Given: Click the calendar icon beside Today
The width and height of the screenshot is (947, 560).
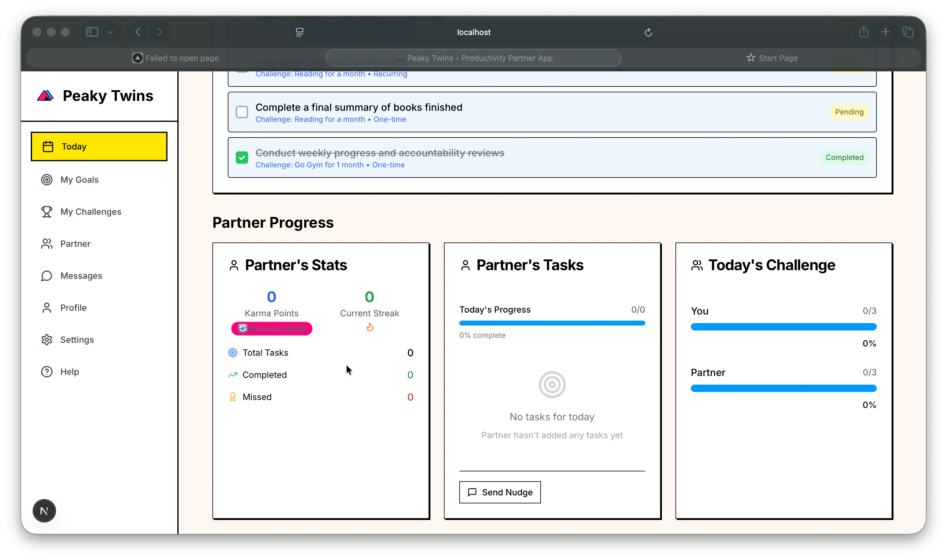Looking at the screenshot, I should (48, 146).
